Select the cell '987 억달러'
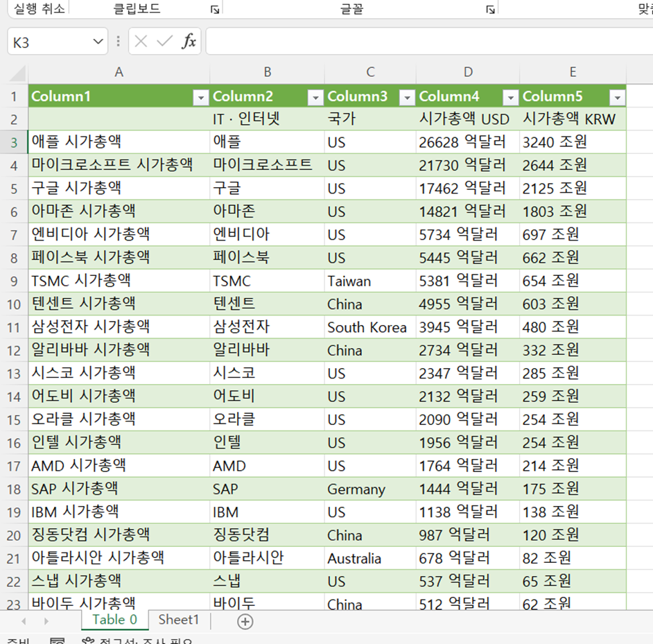653x644 pixels. [468, 535]
